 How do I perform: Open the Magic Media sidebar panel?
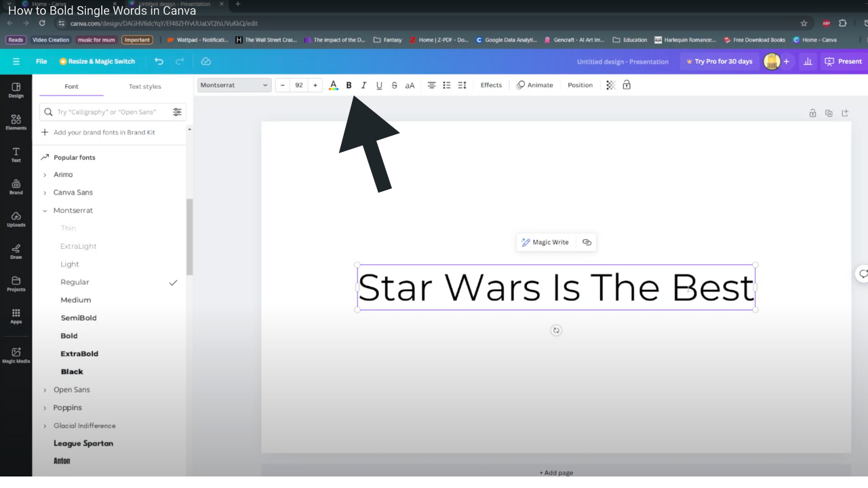(16, 355)
